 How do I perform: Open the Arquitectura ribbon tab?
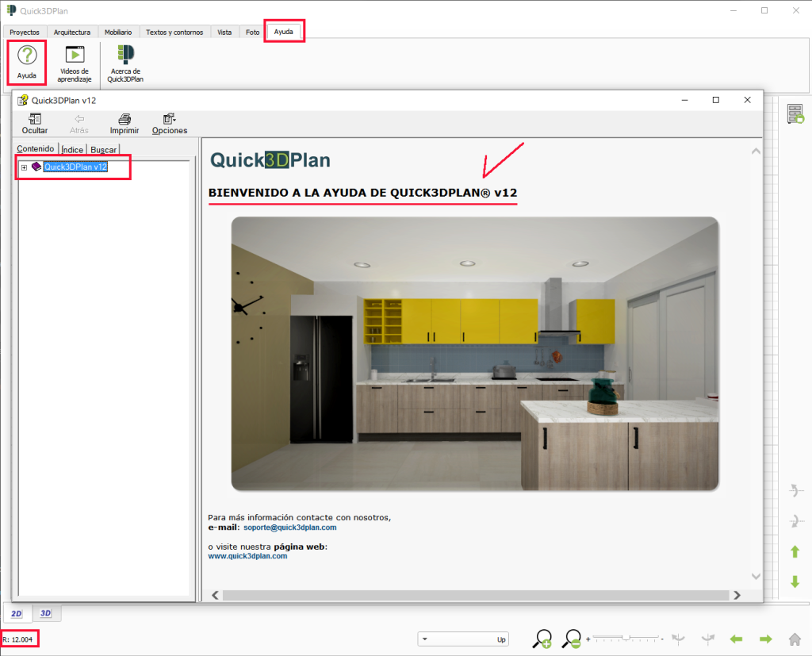click(72, 33)
